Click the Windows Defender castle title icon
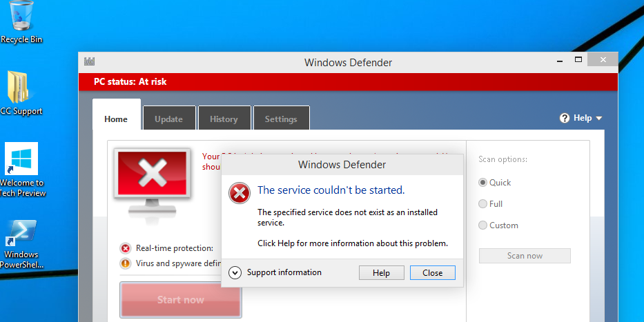The height and width of the screenshot is (322, 644). click(x=89, y=62)
